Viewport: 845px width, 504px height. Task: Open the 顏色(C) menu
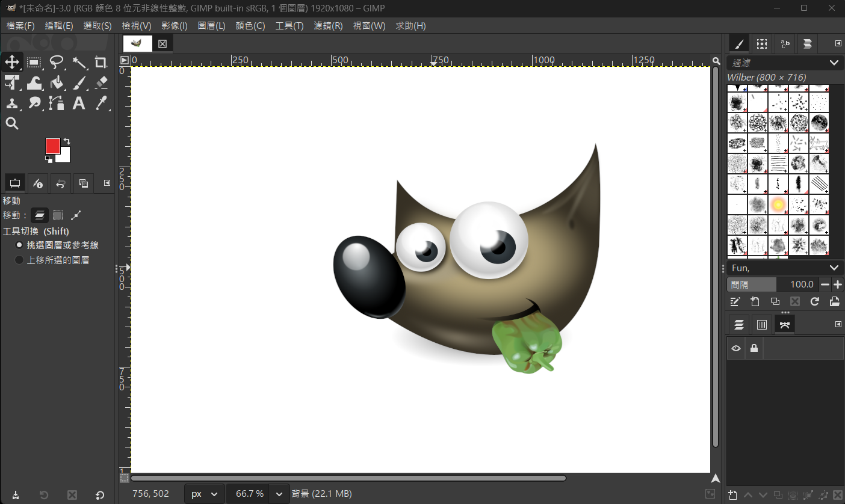[x=250, y=26]
